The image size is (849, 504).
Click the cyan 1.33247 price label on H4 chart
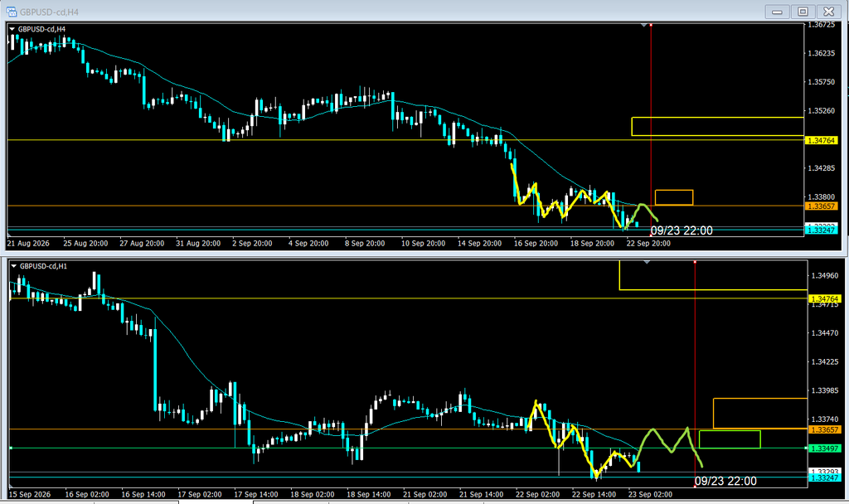(x=822, y=230)
